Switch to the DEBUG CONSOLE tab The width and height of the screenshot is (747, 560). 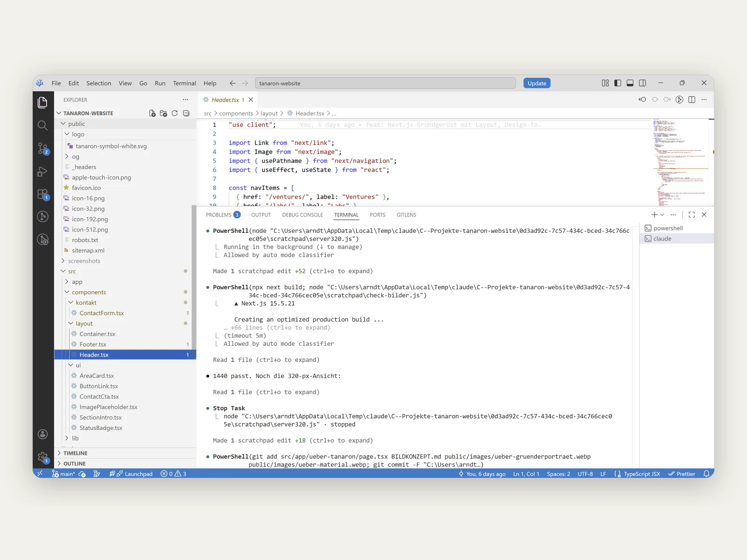point(303,215)
